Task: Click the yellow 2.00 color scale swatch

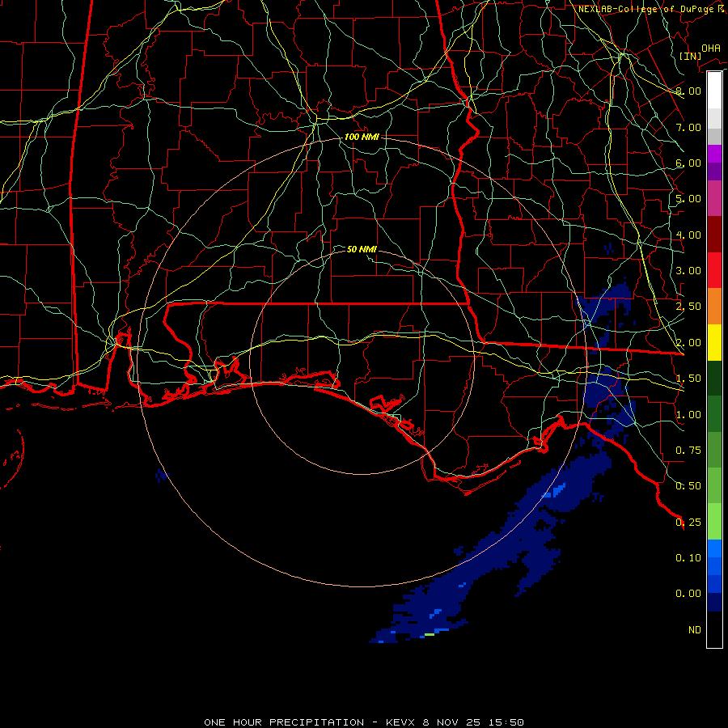Action: pyautogui.click(x=714, y=342)
